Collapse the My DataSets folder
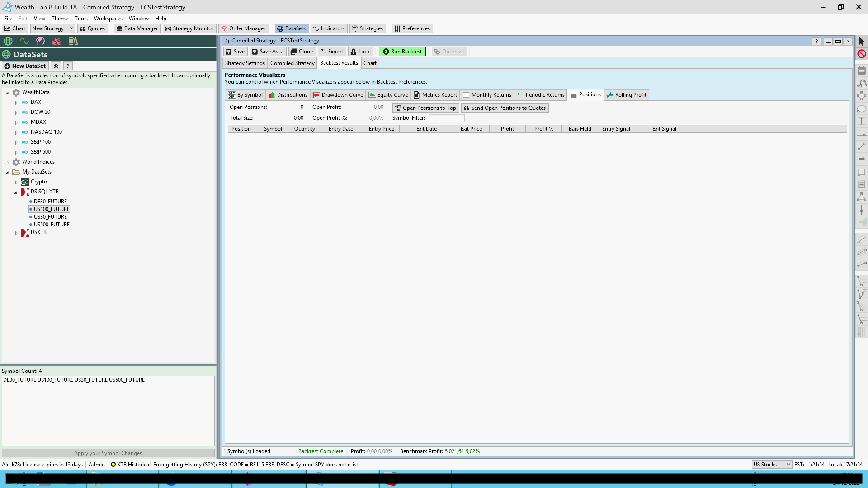 tap(7, 172)
